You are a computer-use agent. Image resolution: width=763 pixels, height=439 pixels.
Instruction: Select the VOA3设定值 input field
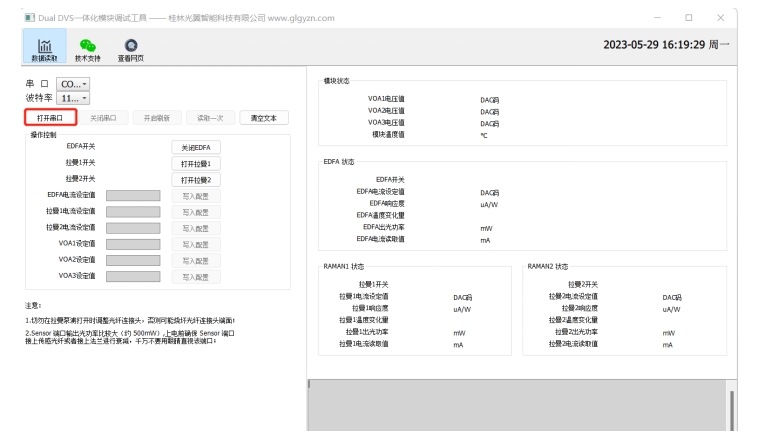click(x=133, y=275)
